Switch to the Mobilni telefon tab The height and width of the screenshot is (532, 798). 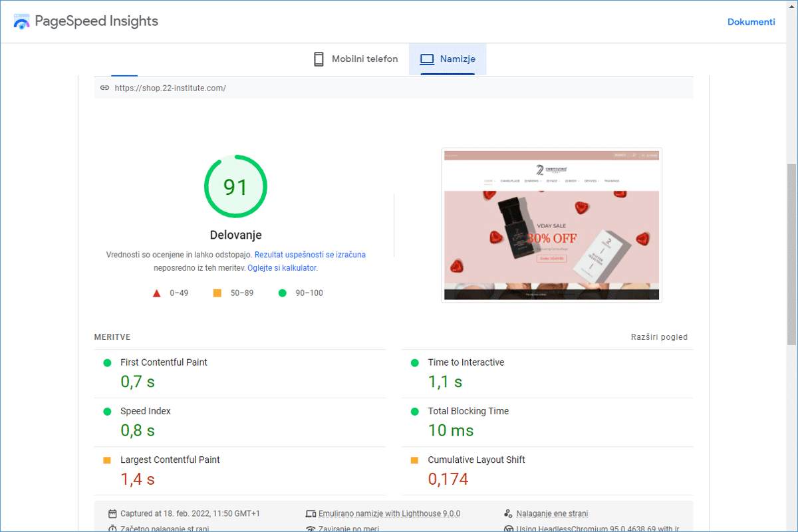coord(356,59)
